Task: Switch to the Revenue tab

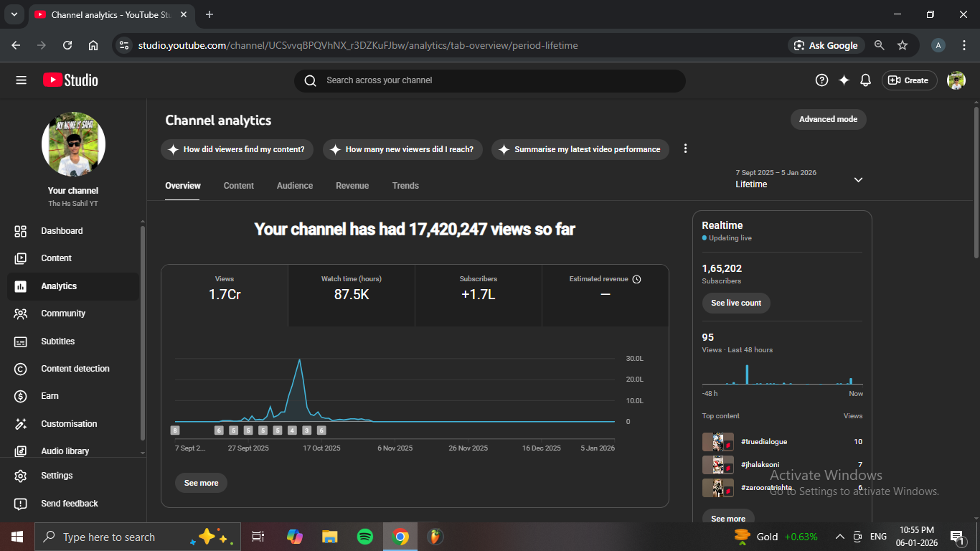Action: (x=352, y=186)
